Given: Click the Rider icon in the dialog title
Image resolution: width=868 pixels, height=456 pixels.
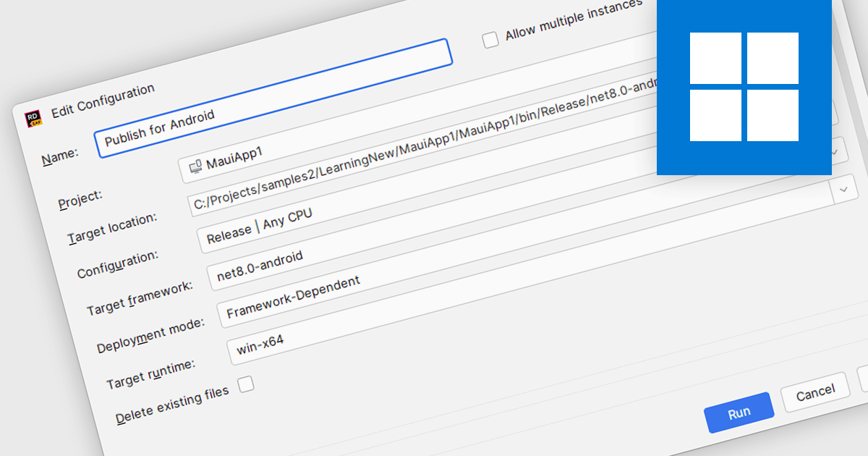Looking at the screenshot, I should (x=33, y=119).
